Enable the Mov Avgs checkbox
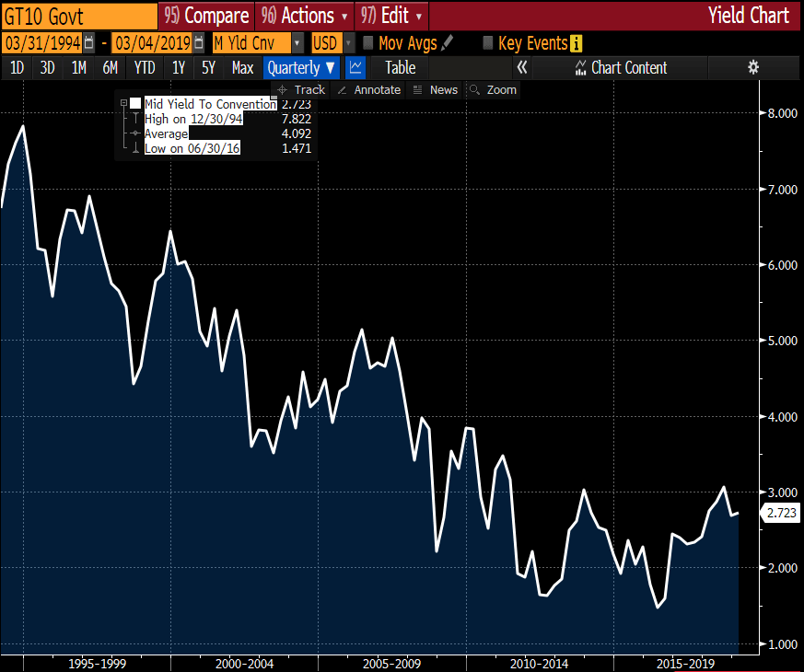Screen dimensions: 804x672 tap(367, 43)
